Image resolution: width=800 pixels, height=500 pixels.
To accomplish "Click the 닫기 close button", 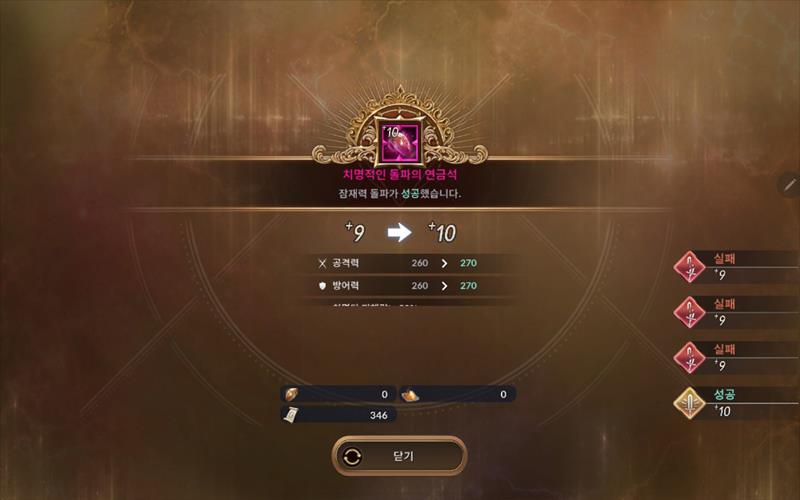I will pyautogui.click(x=399, y=456).
